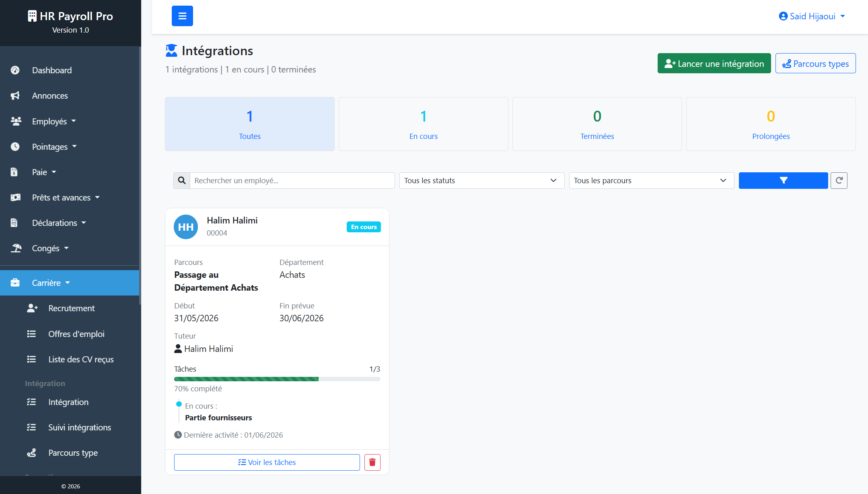The image size is (868, 494).
Task: Click the Congés umbrella icon
Action: 16,248
